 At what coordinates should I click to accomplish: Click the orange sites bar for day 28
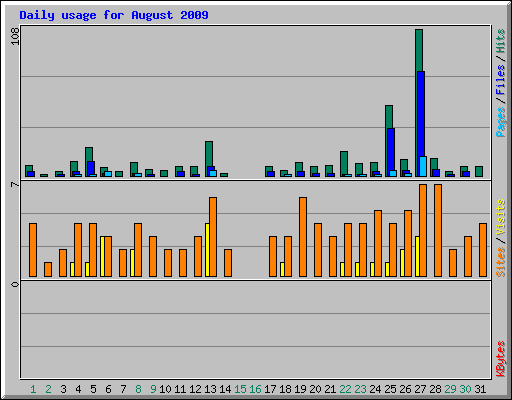(x=438, y=230)
